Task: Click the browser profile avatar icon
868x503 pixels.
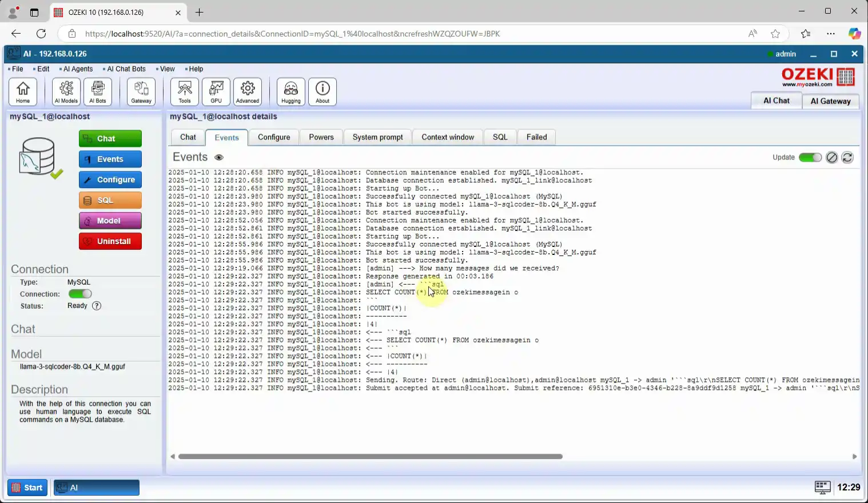Action: click(13, 12)
